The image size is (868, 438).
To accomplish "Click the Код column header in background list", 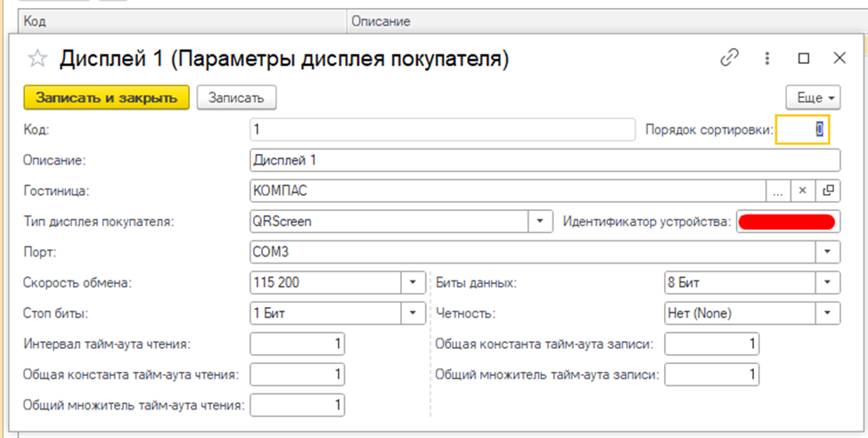I will (183, 21).
